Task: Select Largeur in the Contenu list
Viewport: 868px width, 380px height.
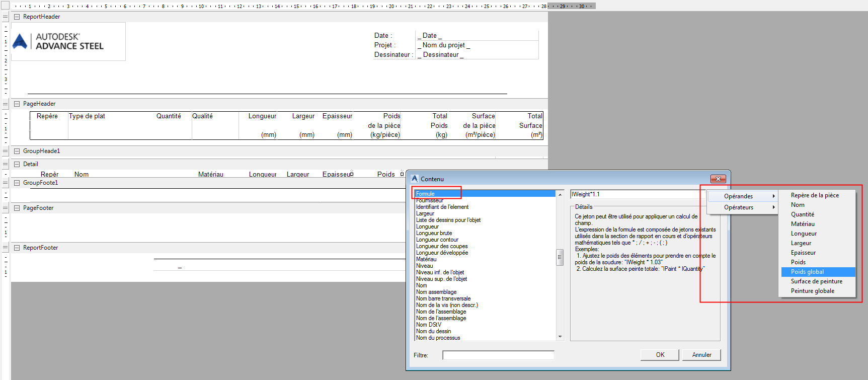Action: point(485,213)
